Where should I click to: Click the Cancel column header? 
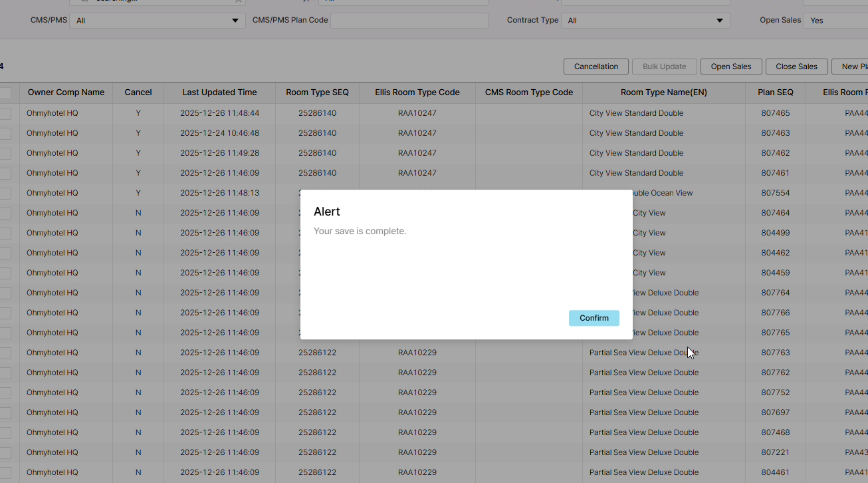point(138,92)
